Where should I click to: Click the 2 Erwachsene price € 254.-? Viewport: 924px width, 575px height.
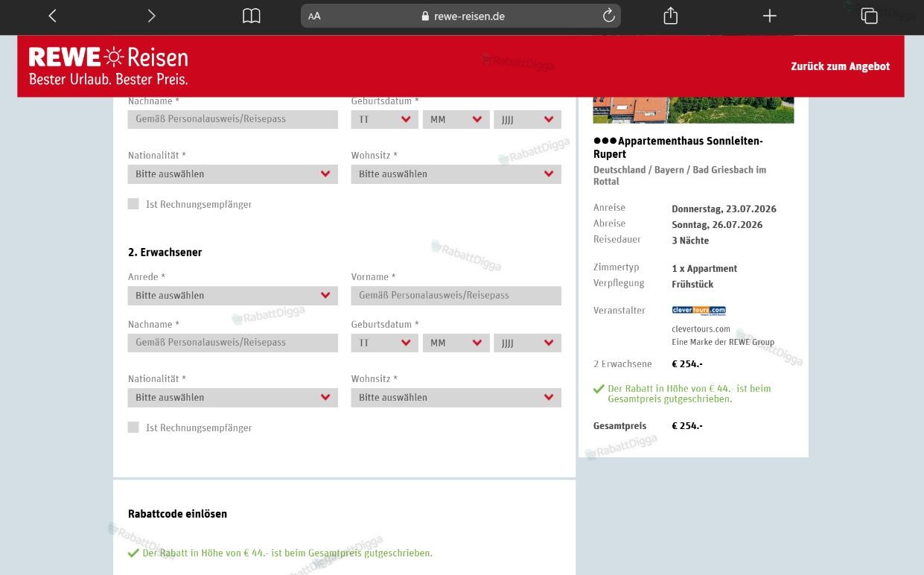click(687, 364)
